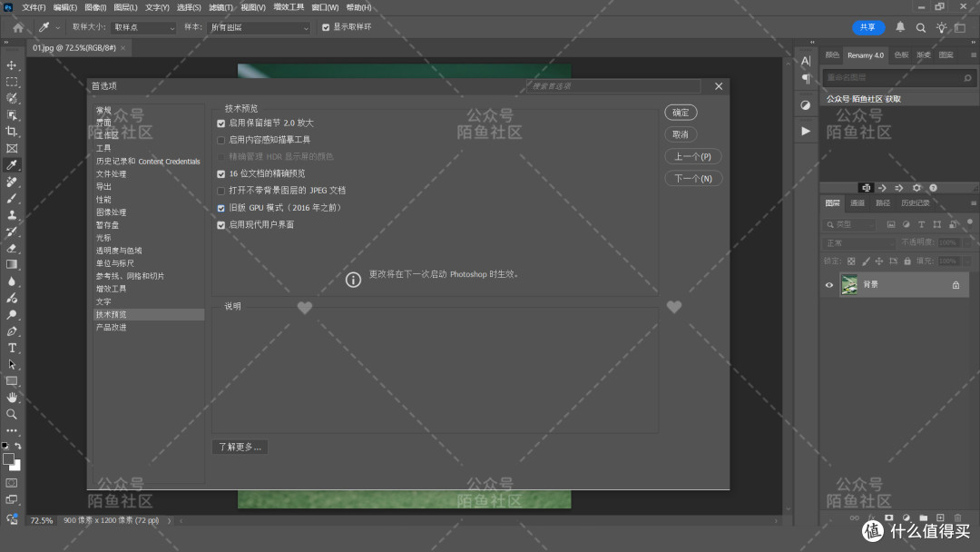Screen dimensions: 980x552
Task: Open the 滤镜(T) menu
Action: tap(220, 7)
